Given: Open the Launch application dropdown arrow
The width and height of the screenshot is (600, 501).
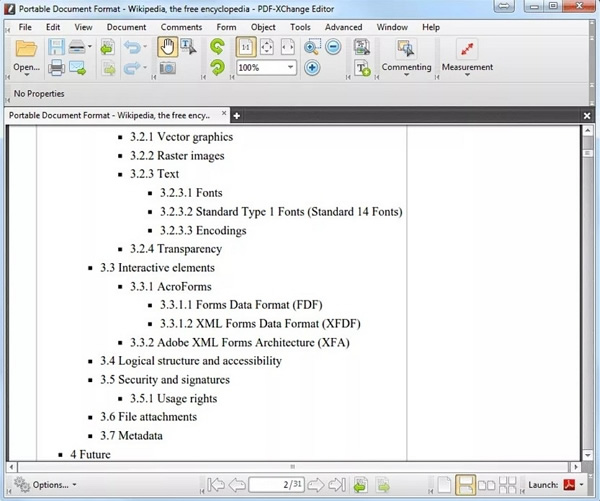Looking at the screenshot, I should [582, 485].
